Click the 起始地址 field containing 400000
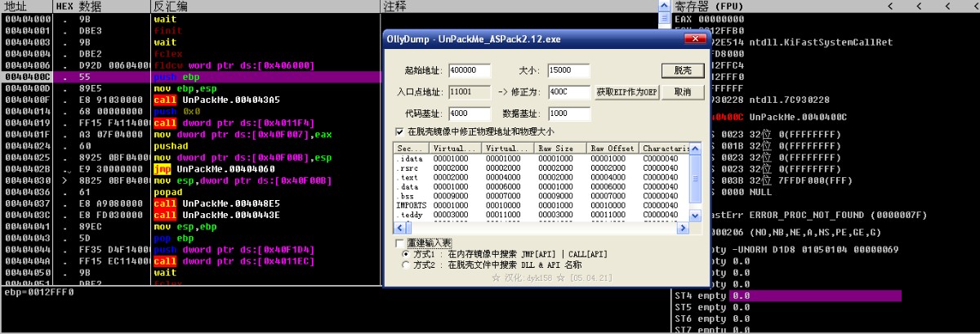Image resolution: width=980 pixels, height=334 pixels. coord(469,71)
